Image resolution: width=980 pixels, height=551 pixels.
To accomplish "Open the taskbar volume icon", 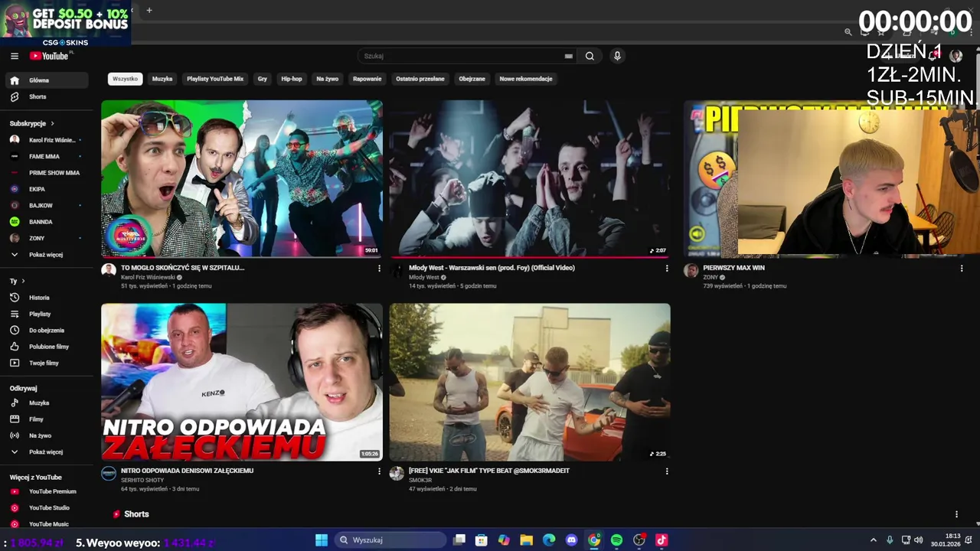I will point(918,540).
